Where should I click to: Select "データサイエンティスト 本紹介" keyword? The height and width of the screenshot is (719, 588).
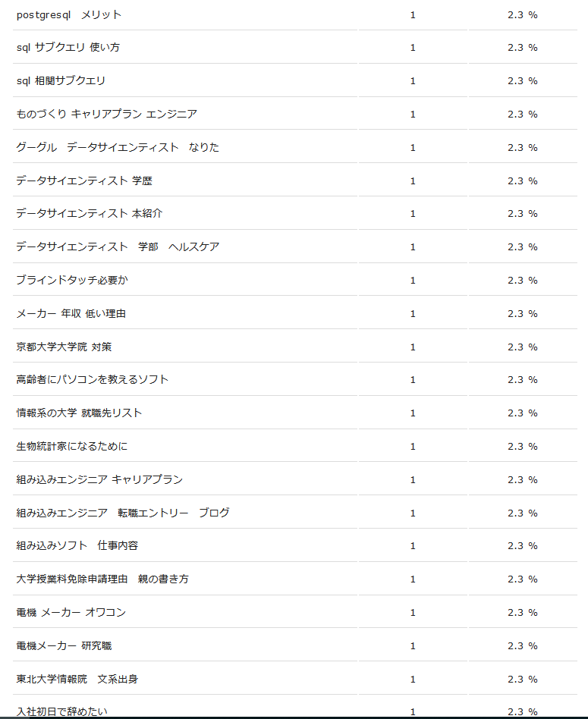[90, 213]
